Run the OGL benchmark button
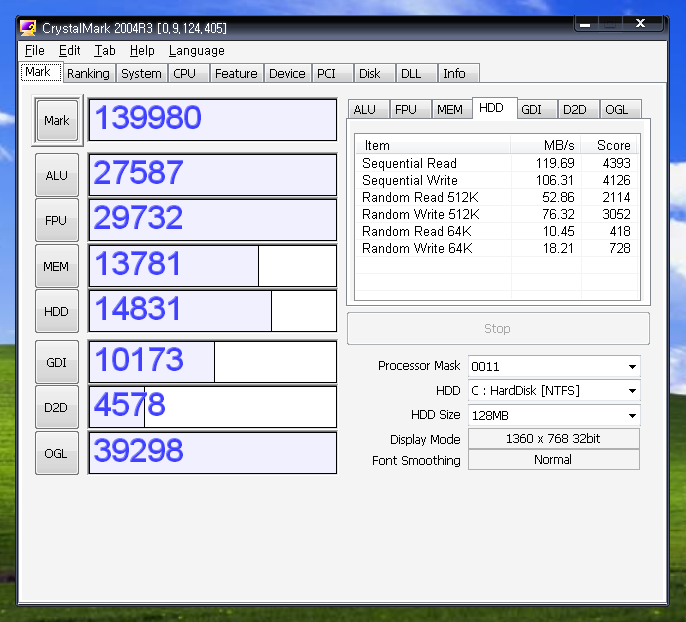 57,453
